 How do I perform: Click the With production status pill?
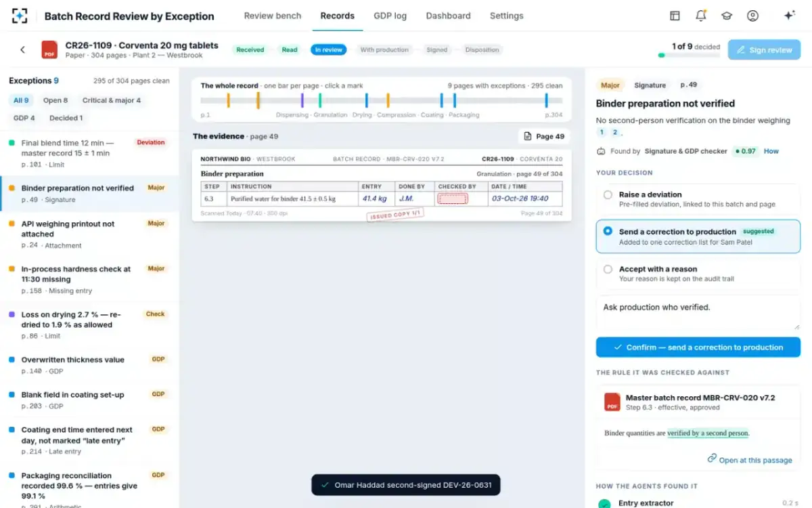click(x=384, y=49)
